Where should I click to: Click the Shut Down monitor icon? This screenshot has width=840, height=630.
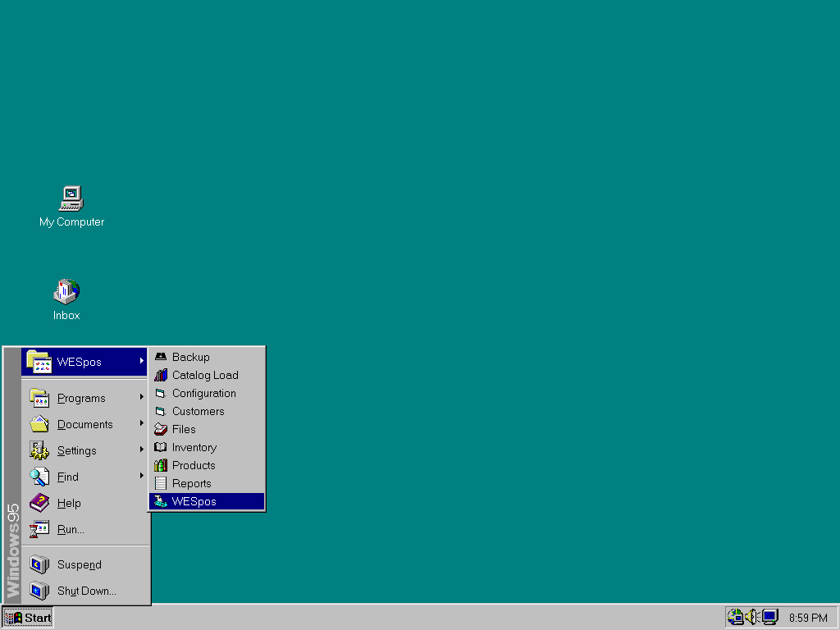39,591
